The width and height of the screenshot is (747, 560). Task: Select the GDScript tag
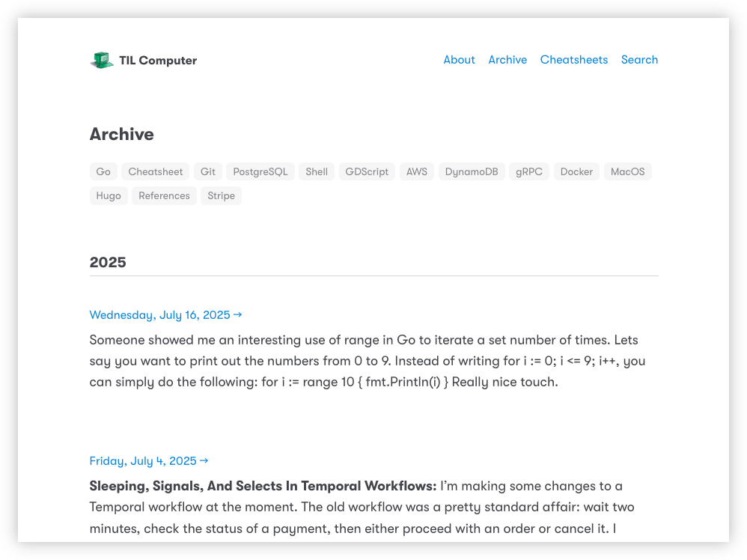pos(367,171)
